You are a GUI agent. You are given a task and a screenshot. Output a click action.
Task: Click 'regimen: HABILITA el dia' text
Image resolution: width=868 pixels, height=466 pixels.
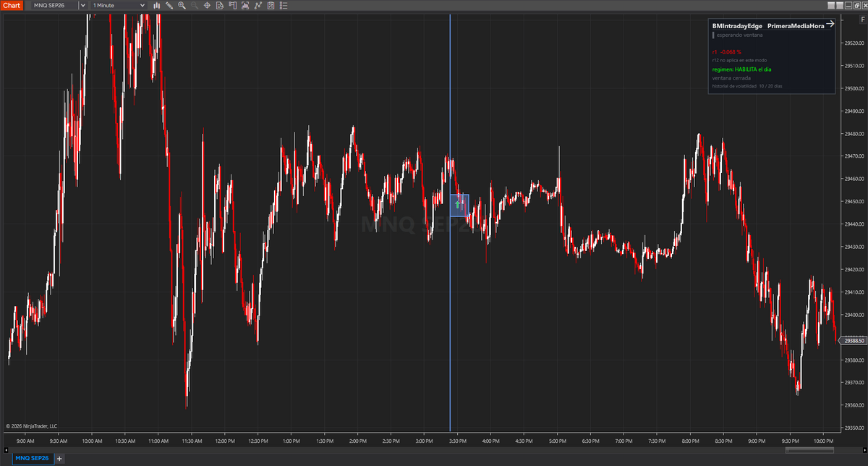coord(743,69)
